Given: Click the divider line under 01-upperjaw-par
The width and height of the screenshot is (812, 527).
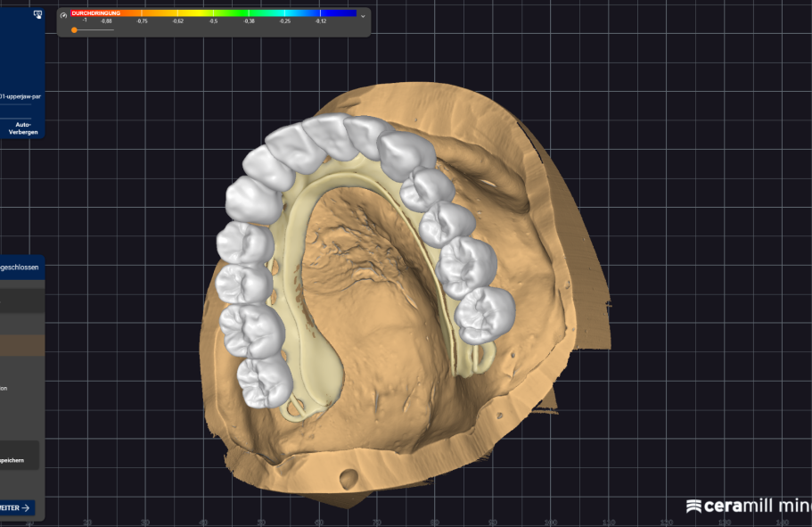Looking at the screenshot, I should pos(15,105).
